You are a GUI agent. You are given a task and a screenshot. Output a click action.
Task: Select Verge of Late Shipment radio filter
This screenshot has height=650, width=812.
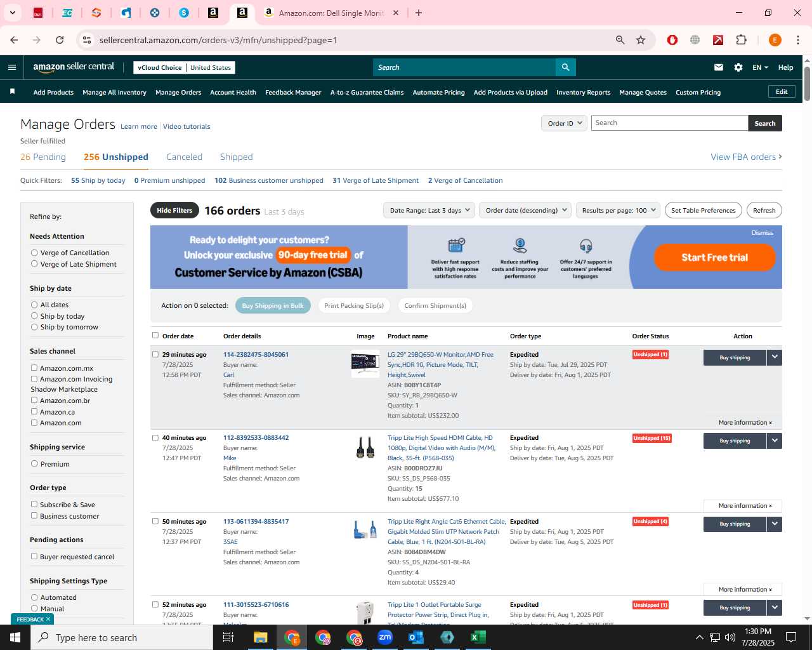coord(34,264)
